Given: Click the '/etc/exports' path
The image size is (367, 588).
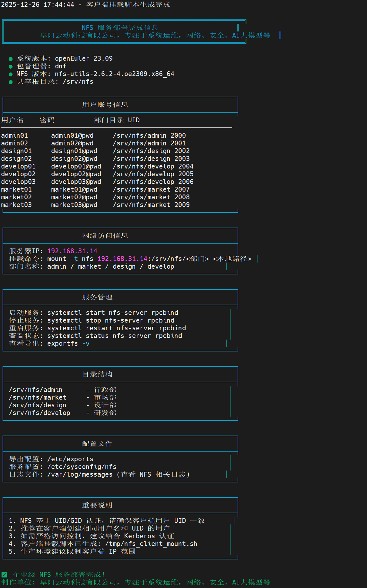Looking at the screenshot, I should tap(70, 459).
